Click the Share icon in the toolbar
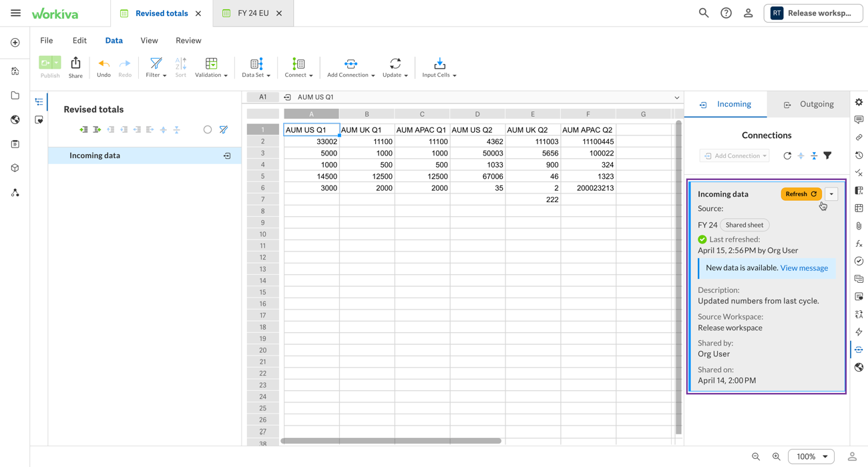The image size is (868, 467). click(75, 67)
